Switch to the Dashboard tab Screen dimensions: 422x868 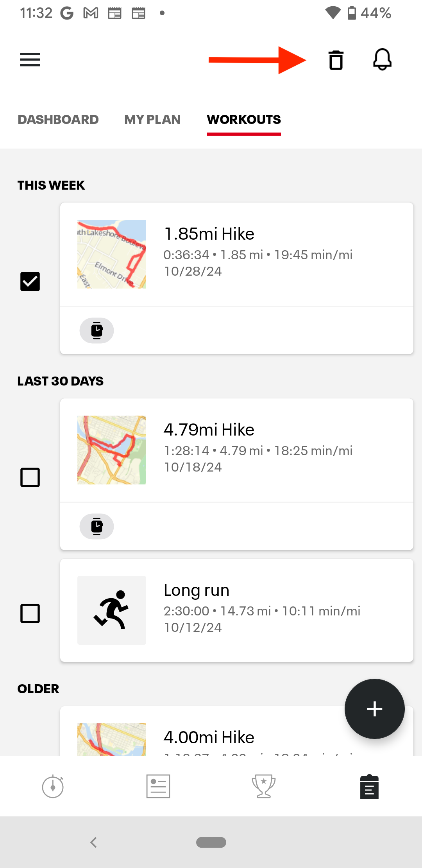coord(58,120)
